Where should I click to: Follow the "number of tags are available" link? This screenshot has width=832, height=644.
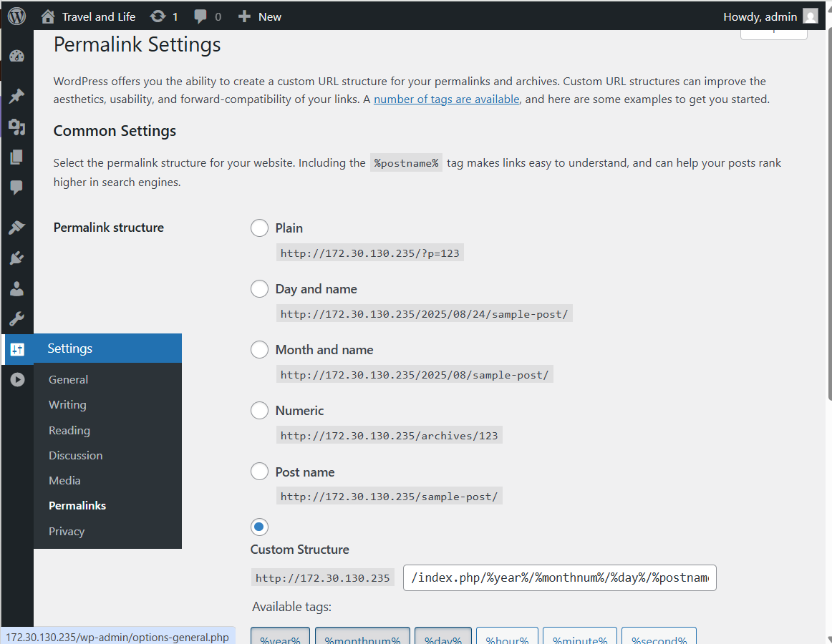(x=446, y=99)
